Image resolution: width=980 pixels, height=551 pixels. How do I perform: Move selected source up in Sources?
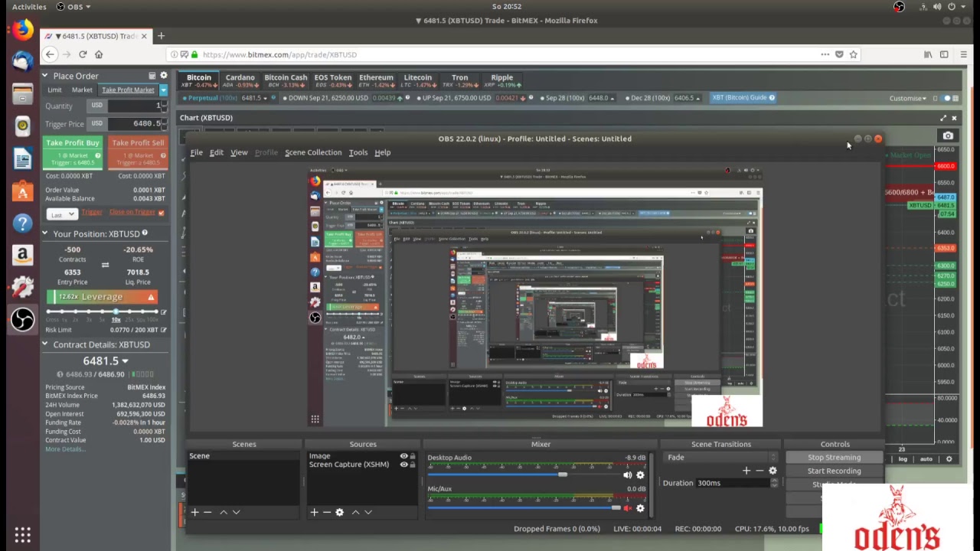[355, 512]
